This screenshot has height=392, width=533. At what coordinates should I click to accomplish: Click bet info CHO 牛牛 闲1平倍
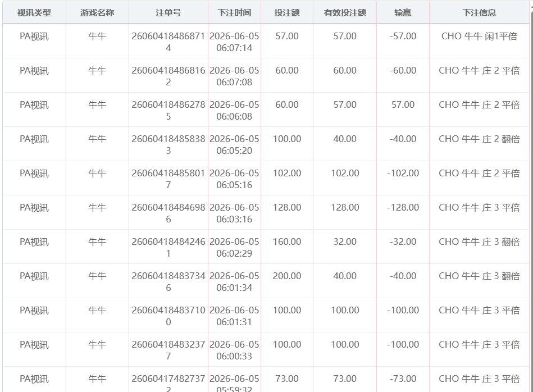pyautogui.click(x=479, y=36)
